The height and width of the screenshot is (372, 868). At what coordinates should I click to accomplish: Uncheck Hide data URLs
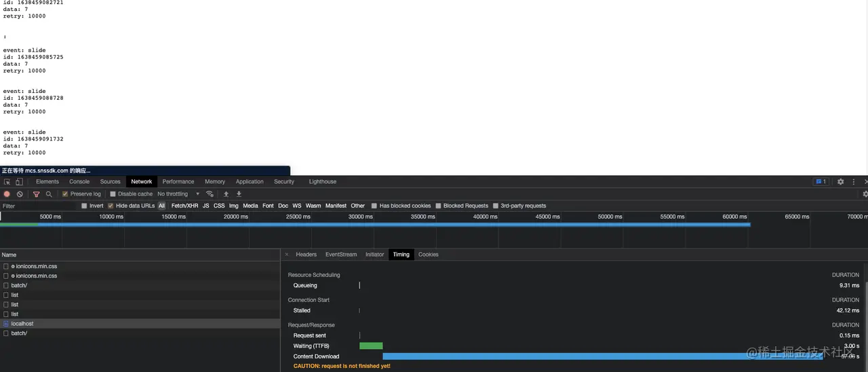click(x=111, y=206)
